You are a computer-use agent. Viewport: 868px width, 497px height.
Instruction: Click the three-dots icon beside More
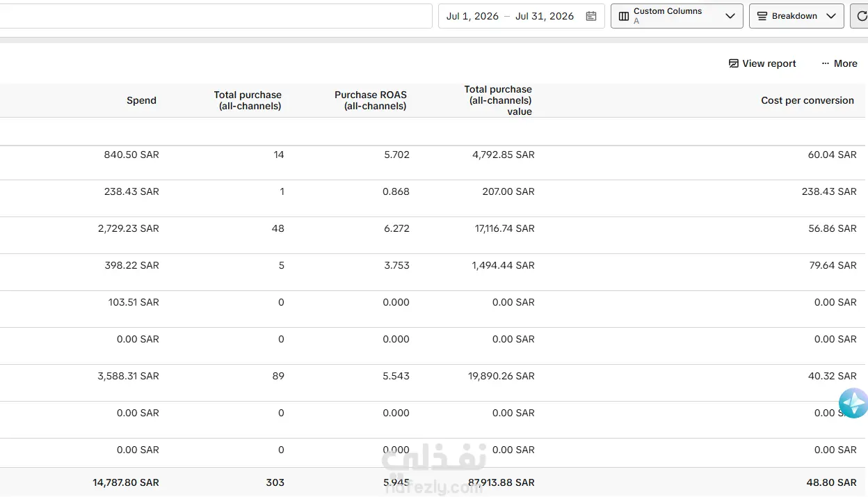826,63
